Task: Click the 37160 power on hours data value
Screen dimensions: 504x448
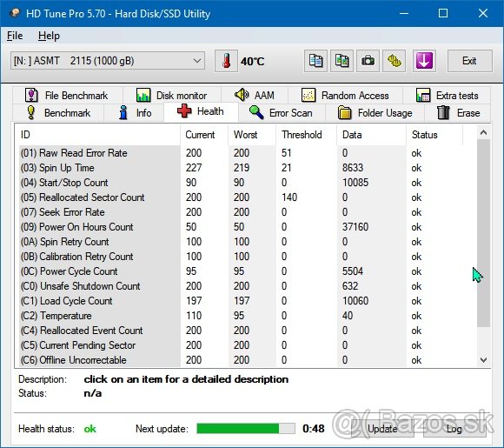Action: point(355,227)
